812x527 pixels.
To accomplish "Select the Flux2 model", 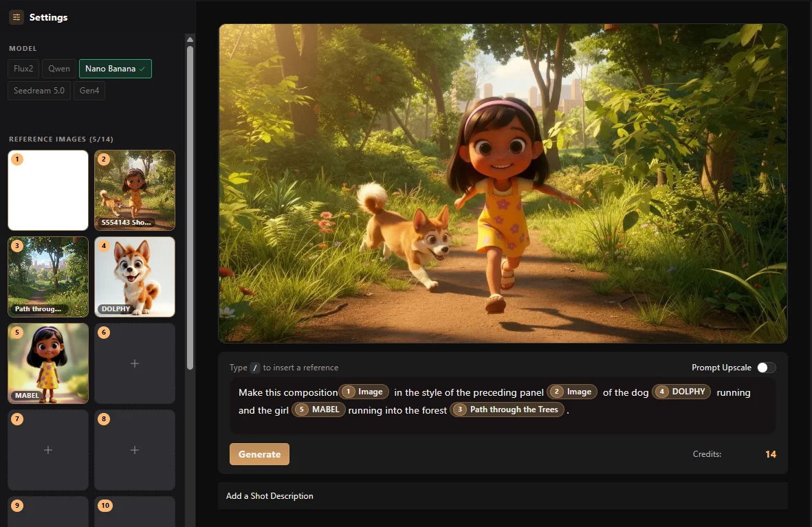I will point(23,69).
